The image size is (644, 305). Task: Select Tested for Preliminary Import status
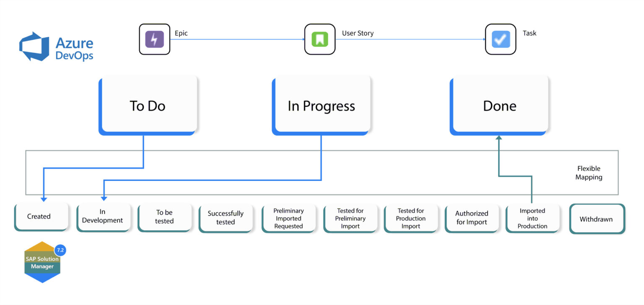(x=350, y=217)
